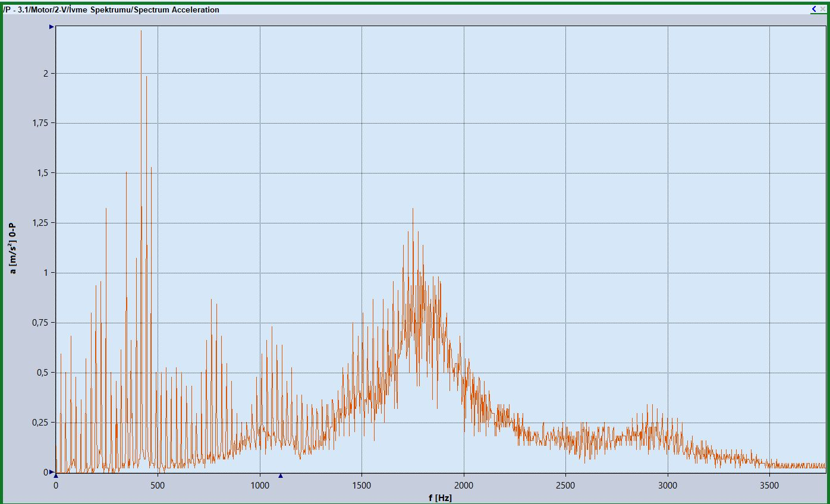
Task: Click the x-axis tick value '500'
Action: pyautogui.click(x=158, y=485)
